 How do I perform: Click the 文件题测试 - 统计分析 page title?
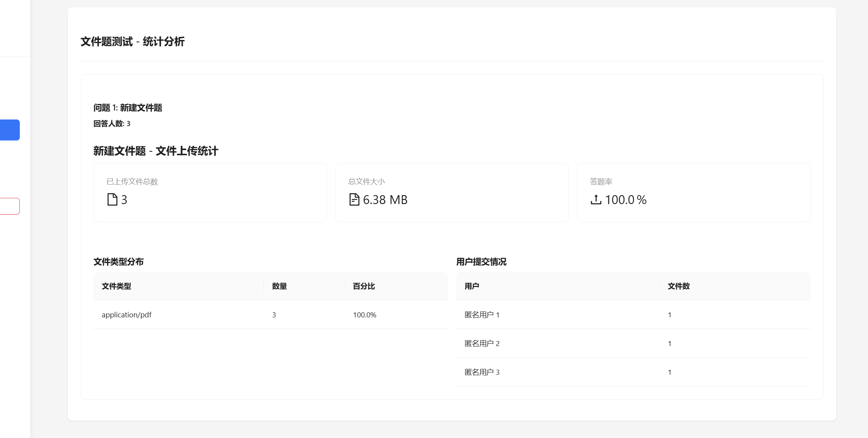[x=132, y=42]
